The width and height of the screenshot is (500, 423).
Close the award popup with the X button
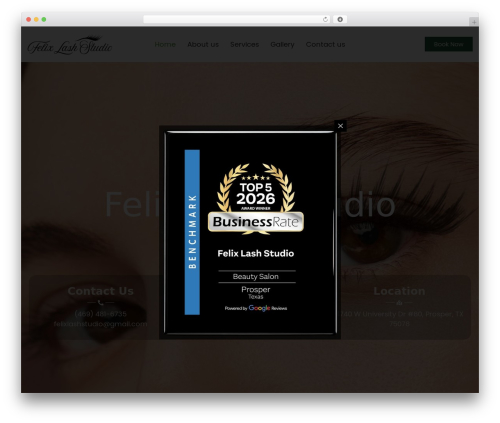click(x=340, y=126)
